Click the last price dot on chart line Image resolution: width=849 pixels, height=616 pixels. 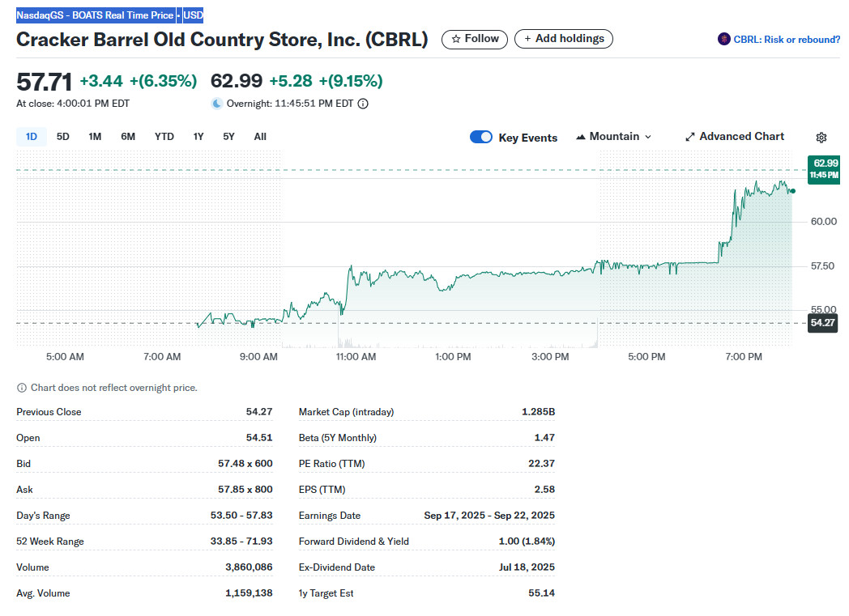tap(792, 191)
